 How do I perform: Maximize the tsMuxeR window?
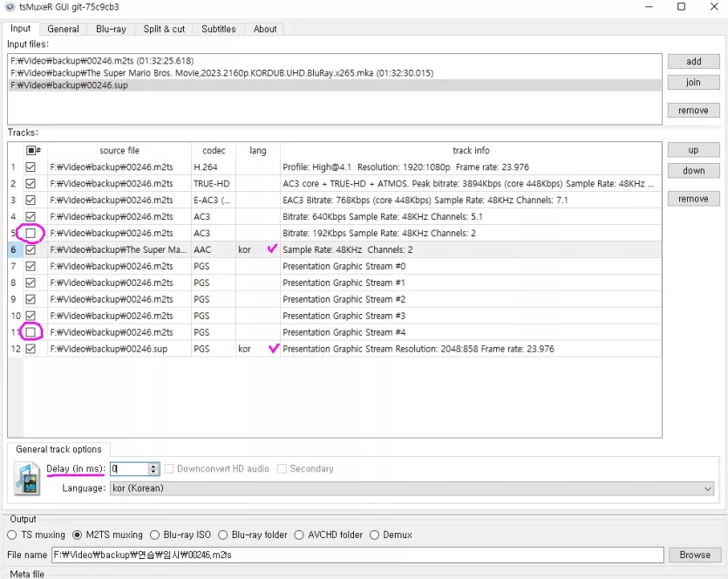point(681,6)
